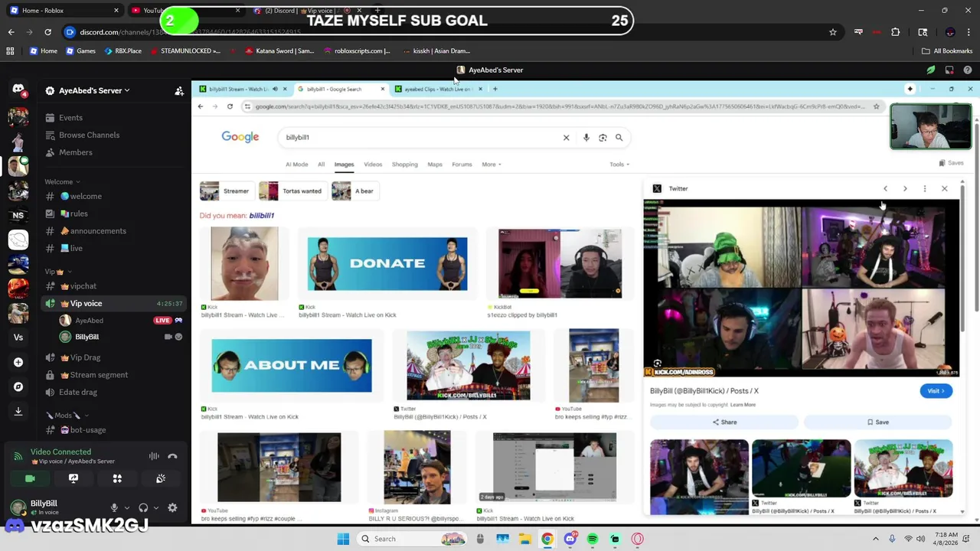Open output device options arrow beside headphones
The width and height of the screenshot is (980, 551).
tap(156, 507)
